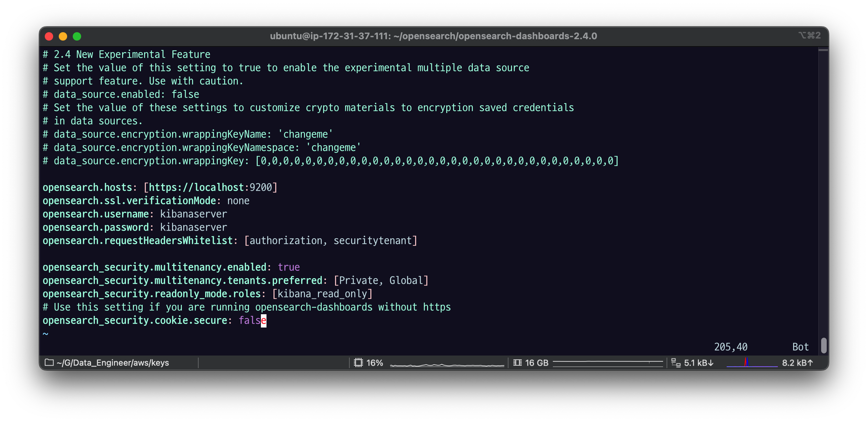Place cursor on multitenancy.enabled 'true' value
The height and width of the screenshot is (422, 868).
[x=289, y=267]
